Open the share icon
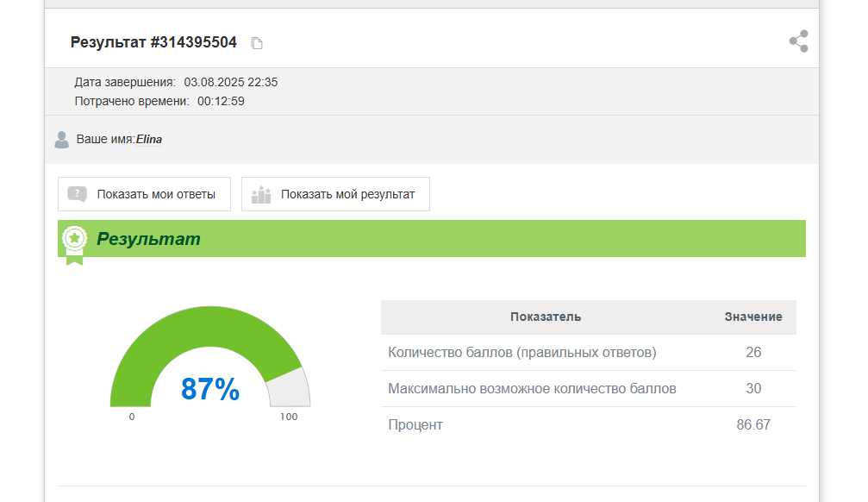This screenshot has width=868, height=502. [799, 41]
